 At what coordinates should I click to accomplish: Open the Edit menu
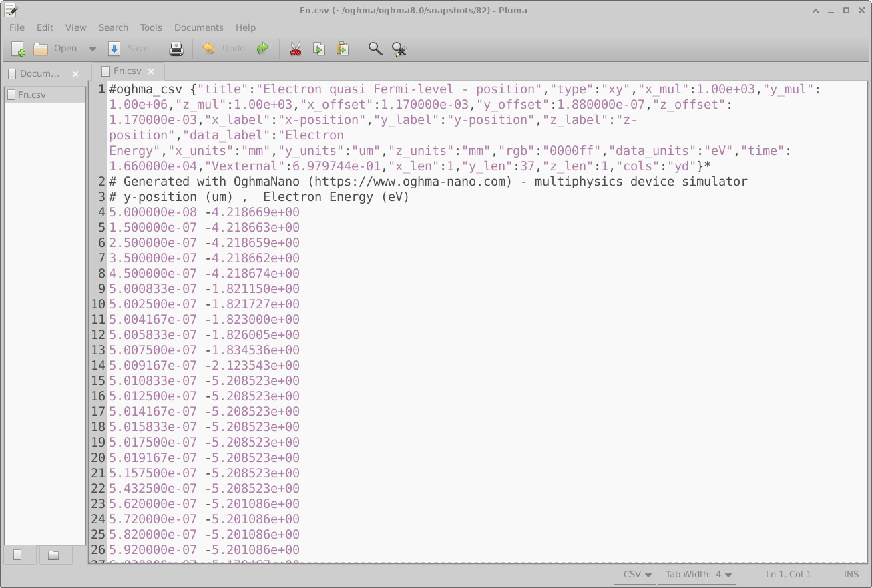click(45, 27)
